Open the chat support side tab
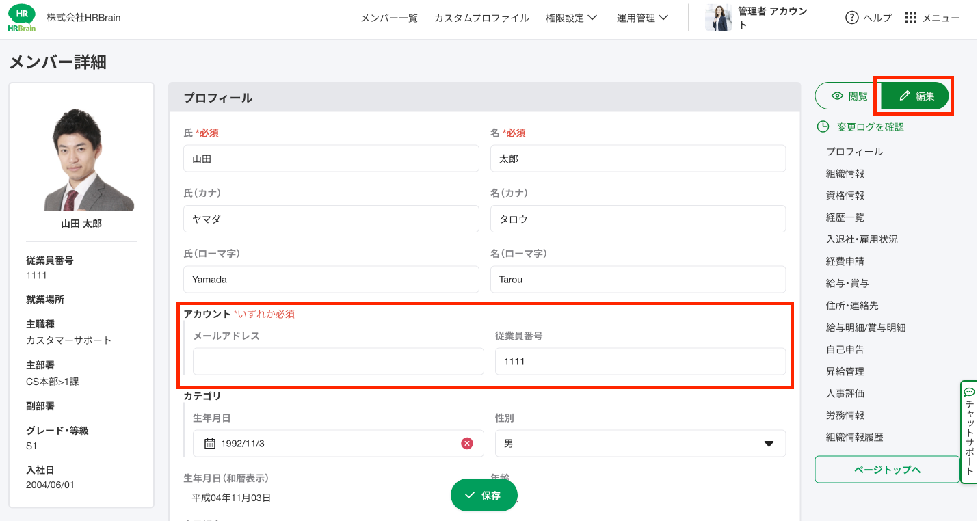Screen dimensions: 980x521 tap(969, 432)
